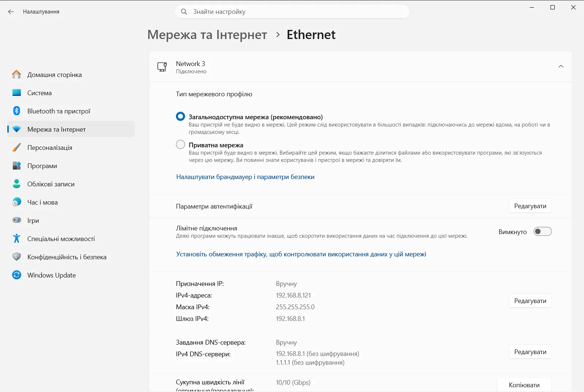Click the Apps icon in sidebar

point(16,166)
